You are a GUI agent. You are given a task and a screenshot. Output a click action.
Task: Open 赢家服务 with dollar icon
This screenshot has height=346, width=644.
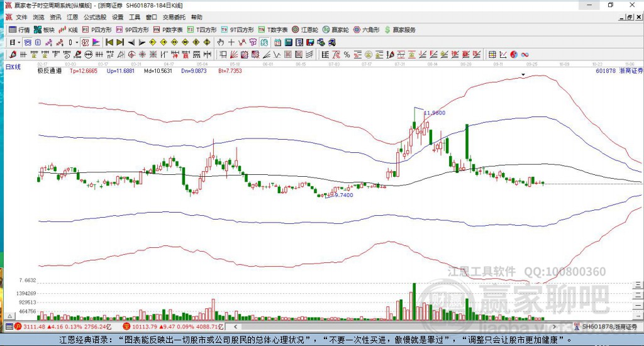click(400, 30)
